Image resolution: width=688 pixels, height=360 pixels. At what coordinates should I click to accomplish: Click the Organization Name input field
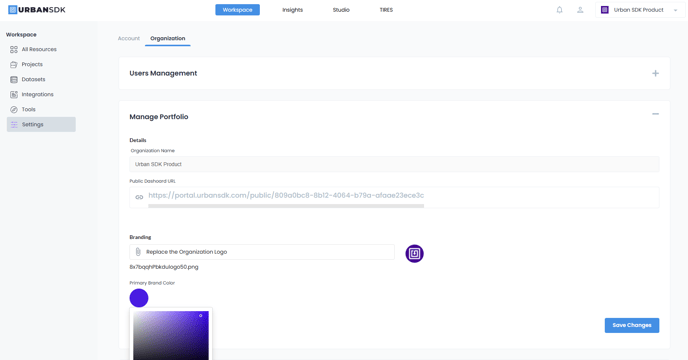point(394,164)
